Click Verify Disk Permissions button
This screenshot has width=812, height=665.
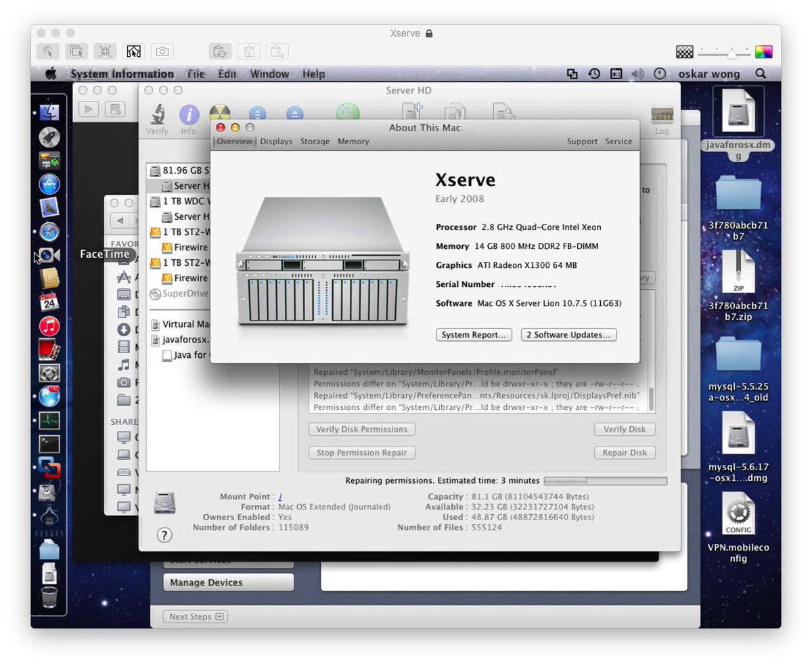pos(362,429)
